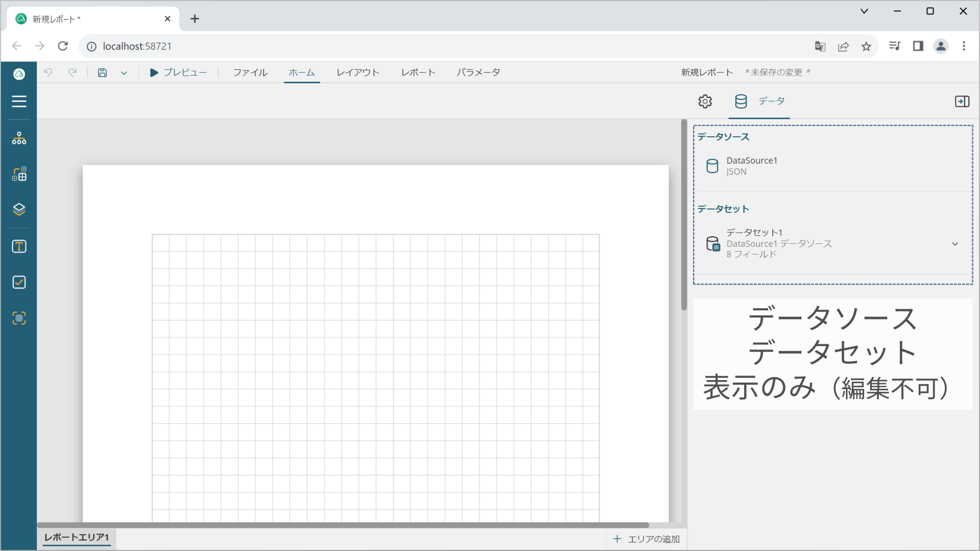Click the redo arrow in the toolbar
This screenshot has width=980, height=551.
pyautogui.click(x=72, y=72)
